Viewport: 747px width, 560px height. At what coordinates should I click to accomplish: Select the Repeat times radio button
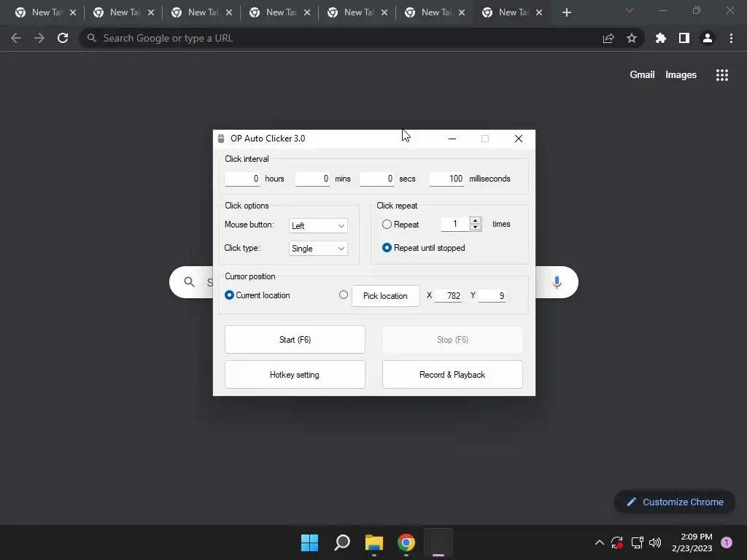coord(387,225)
